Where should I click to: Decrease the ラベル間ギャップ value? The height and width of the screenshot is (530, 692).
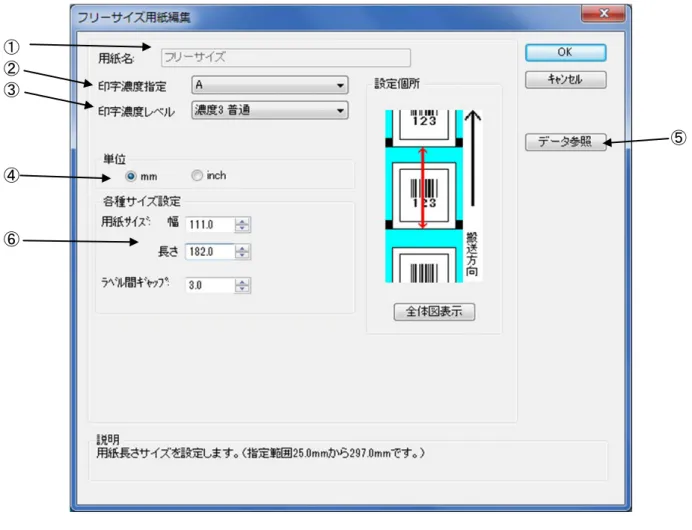[242, 289]
